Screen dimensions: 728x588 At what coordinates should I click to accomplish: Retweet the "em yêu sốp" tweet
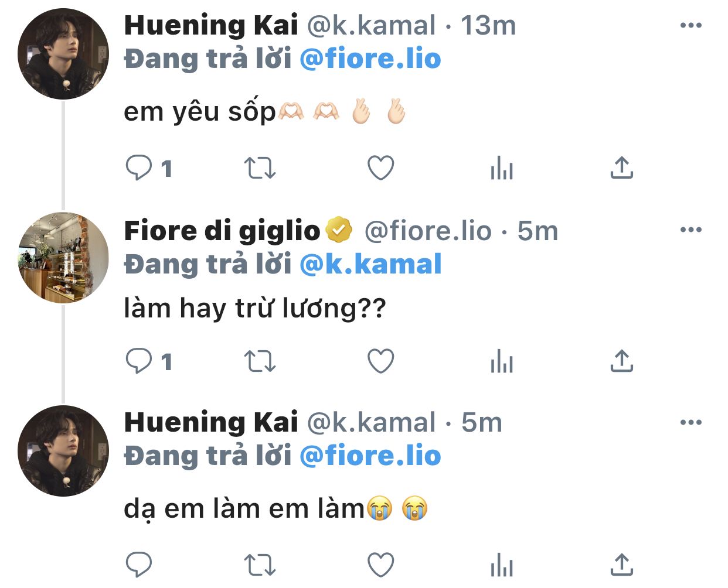[x=259, y=168]
